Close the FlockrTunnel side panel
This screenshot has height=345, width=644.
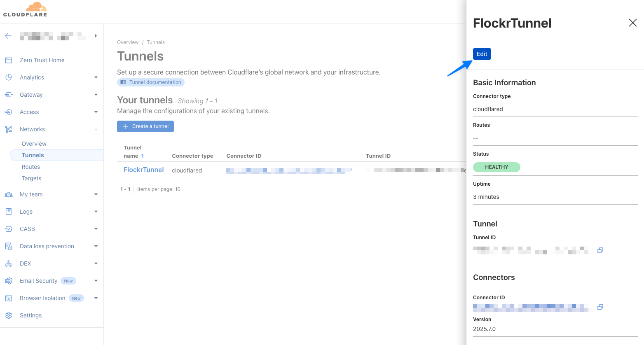[x=633, y=23]
